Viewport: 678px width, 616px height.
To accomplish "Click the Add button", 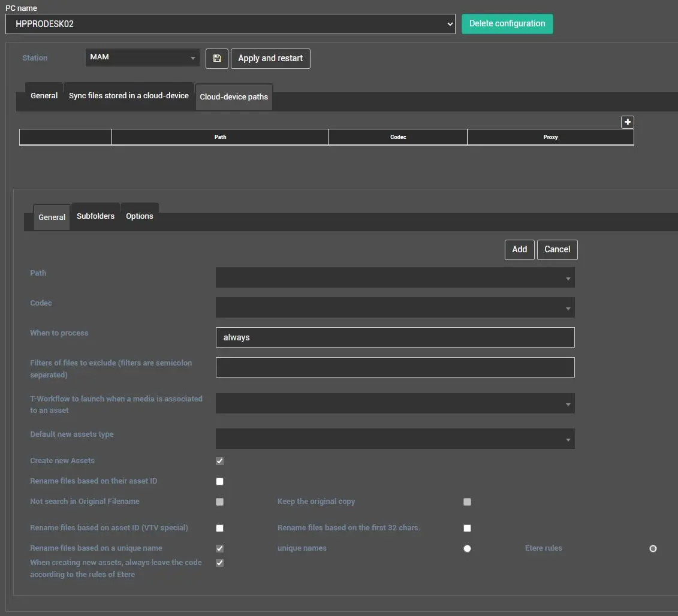I will (519, 250).
